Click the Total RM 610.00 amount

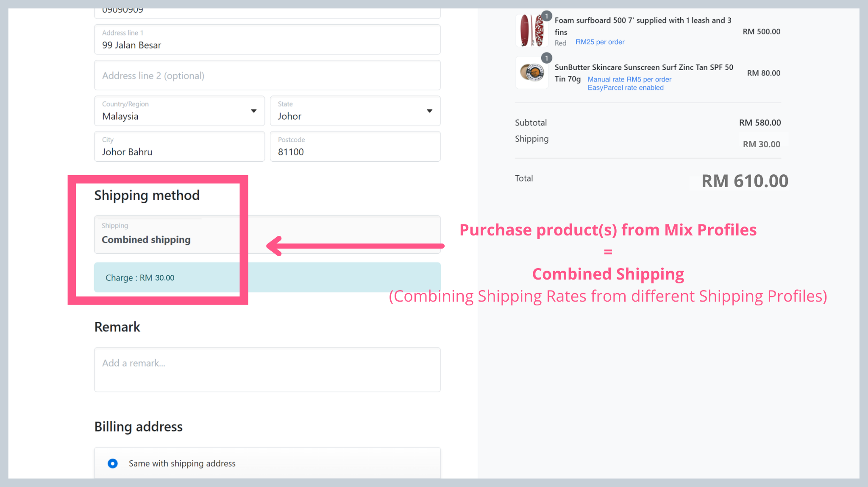click(745, 181)
